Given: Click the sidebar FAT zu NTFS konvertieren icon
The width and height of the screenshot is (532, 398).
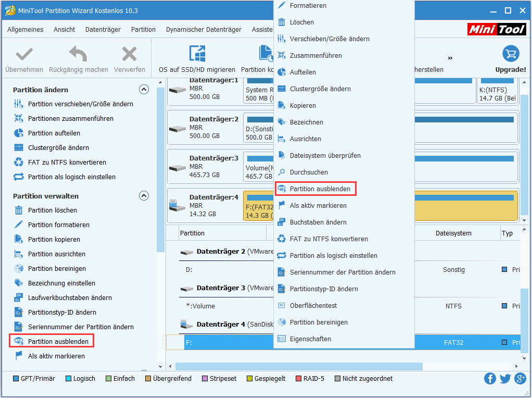Looking at the screenshot, I should (19, 162).
